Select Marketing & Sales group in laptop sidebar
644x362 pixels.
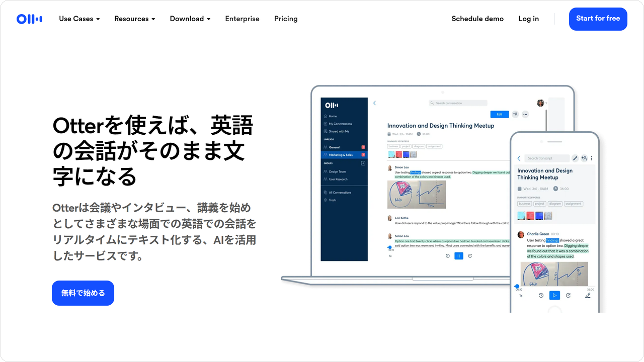344,155
